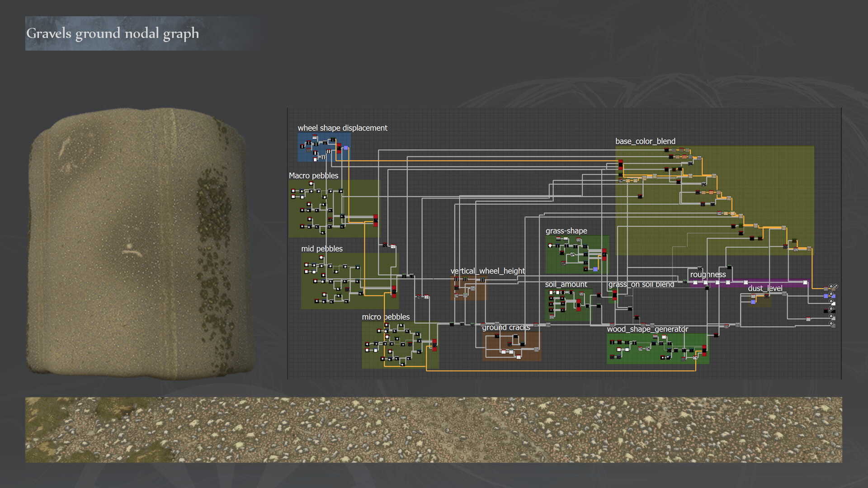868x488 pixels.
Task: Click the rightmost white node in purple roughness frame
Action: coord(805,282)
